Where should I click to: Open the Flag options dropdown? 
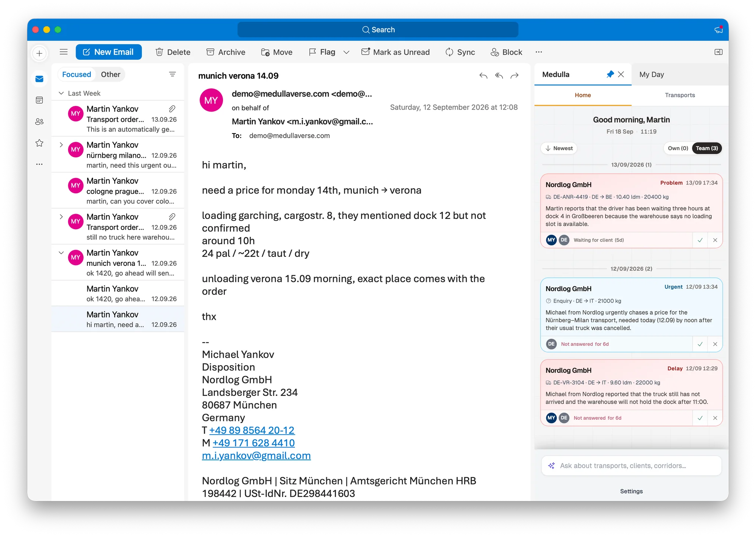[346, 52]
